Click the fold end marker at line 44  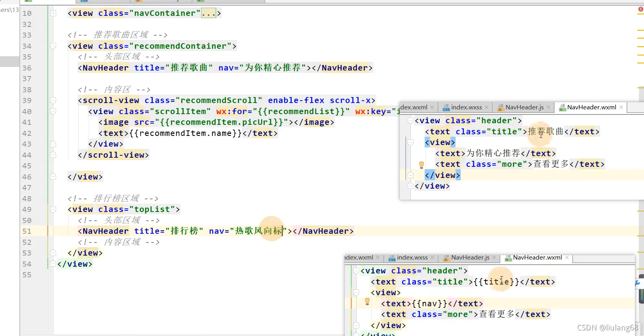pyautogui.click(x=53, y=155)
